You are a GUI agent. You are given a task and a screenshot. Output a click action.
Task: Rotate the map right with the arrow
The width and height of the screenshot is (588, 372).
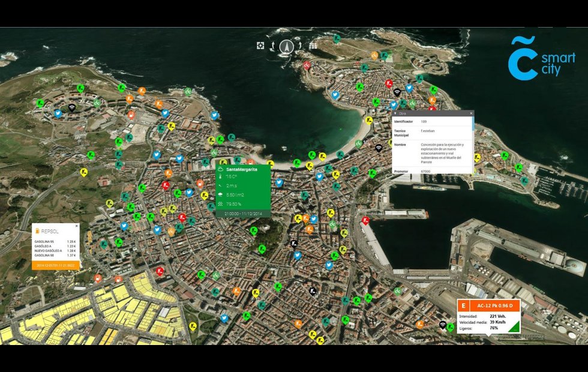[300, 46]
